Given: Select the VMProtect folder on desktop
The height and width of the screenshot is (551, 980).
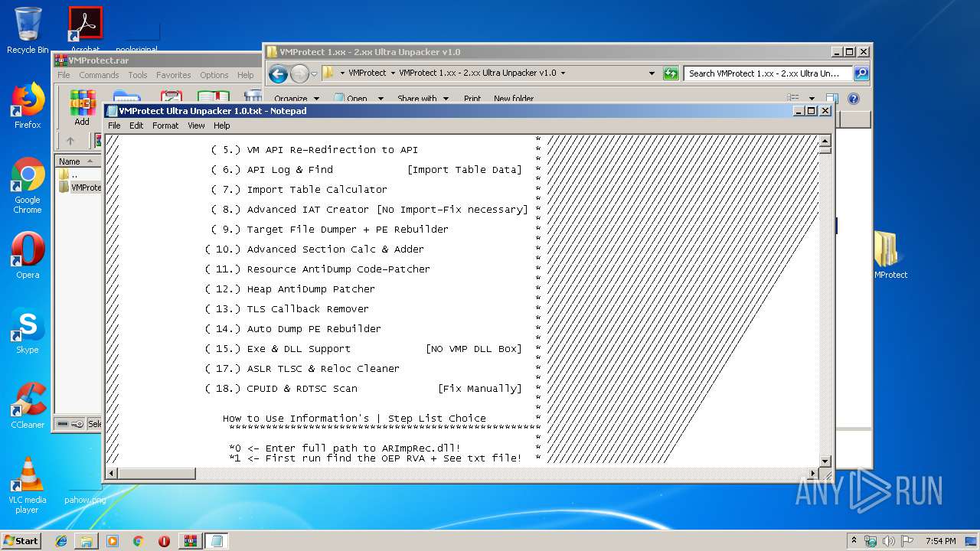Looking at the screenshot, I should [888, 255].
